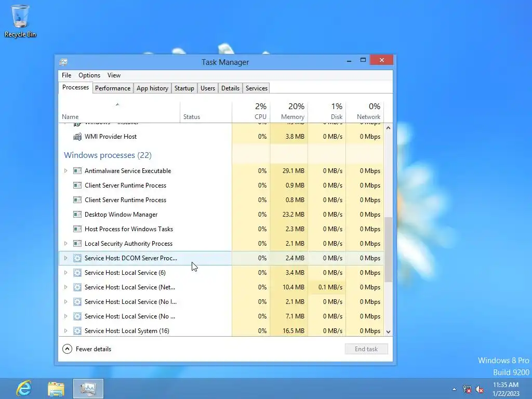Click the 0.1 MB/s disk value
Image resolution: width=532 pixels, height=399 pixels.
click(x=330, y=287)
